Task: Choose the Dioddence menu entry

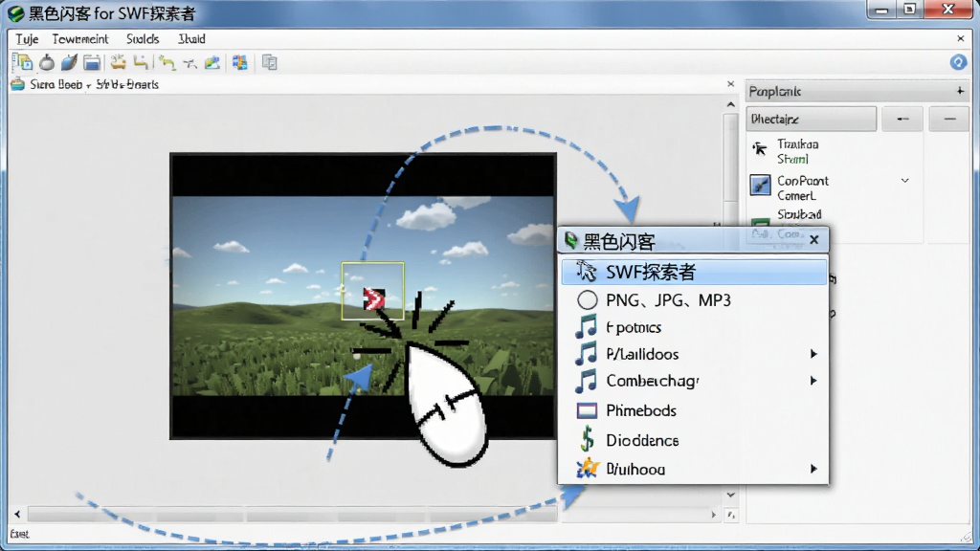Action: (x=695, y=440)
